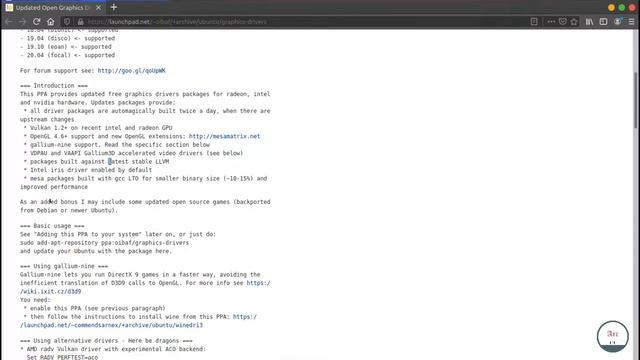Click the 'VDPAU and VAAPI Gallium3D' line
The image size is (640, 360).
[133, 153]
